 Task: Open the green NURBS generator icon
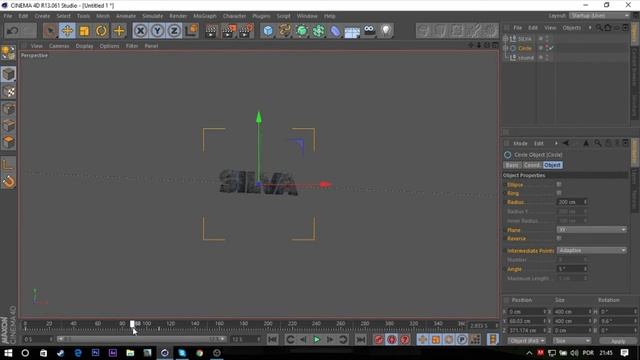302,31
